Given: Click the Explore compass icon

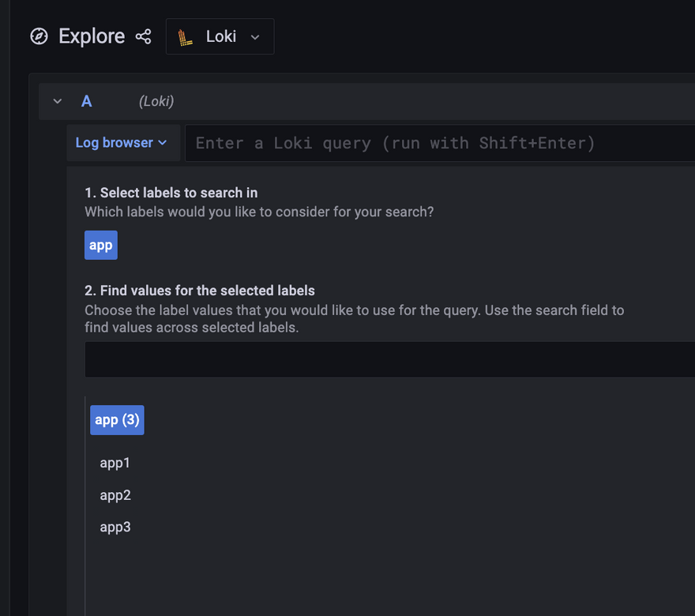Looking at the screenshot, I should [x=39, y=36].
